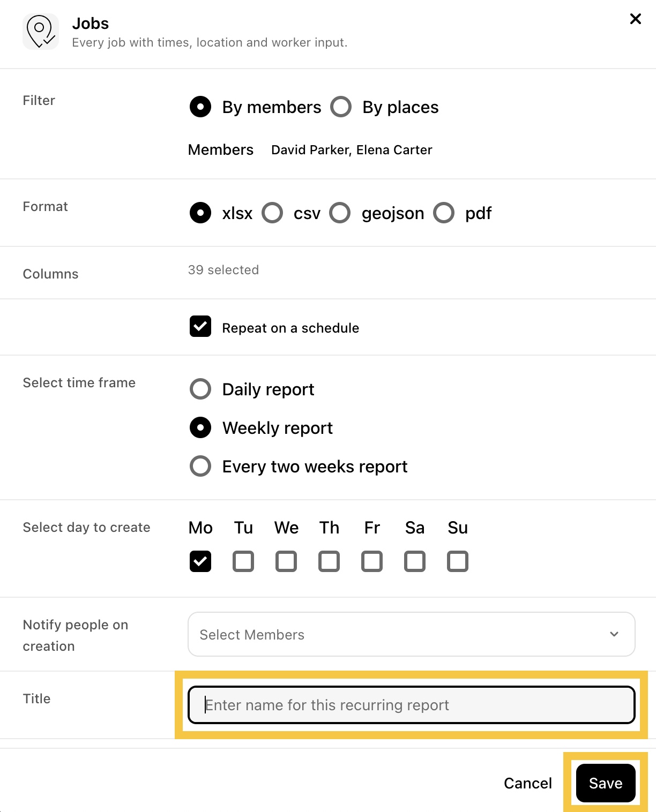Uncheck the Monday checkbox
The height and width of the screenshot is (812, 656).
(200, 561)
